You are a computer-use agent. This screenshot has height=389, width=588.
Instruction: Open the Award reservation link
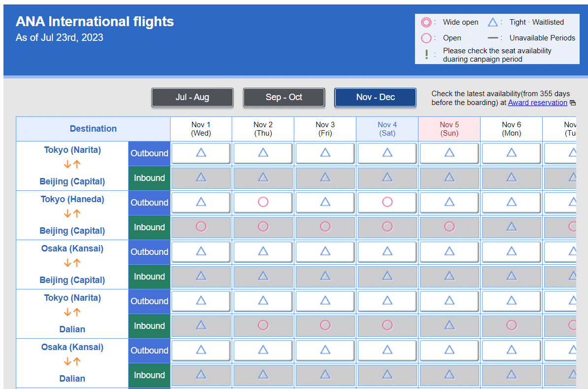click(537, 103)
